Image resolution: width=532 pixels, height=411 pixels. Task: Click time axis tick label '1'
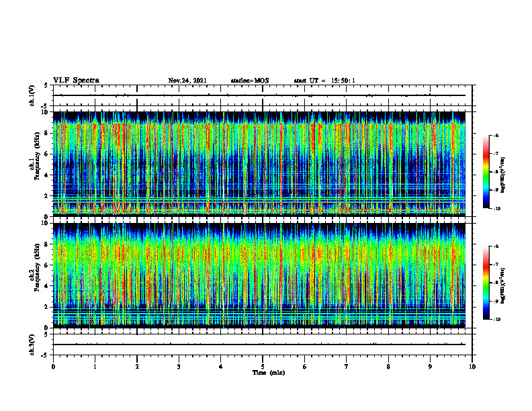[95, 367]
